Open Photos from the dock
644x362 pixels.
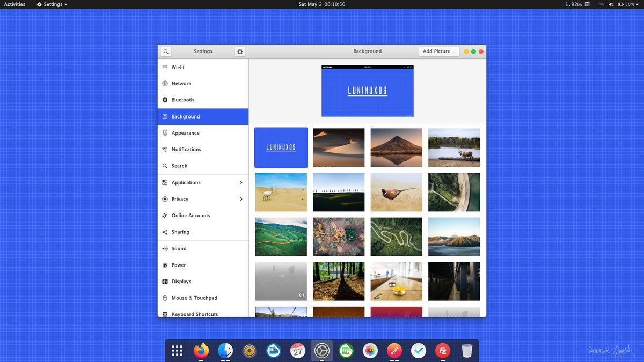(370, 350)
